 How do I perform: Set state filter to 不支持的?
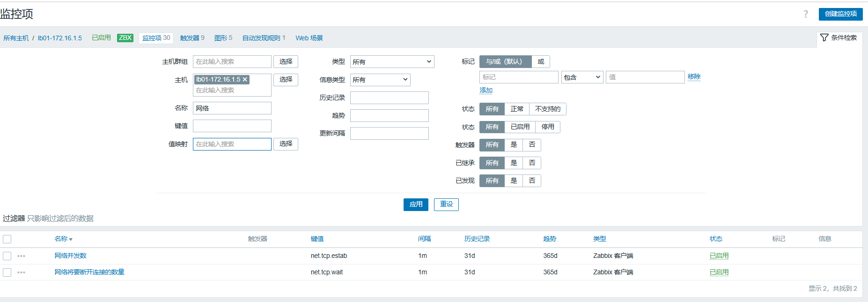click(548, 109)
